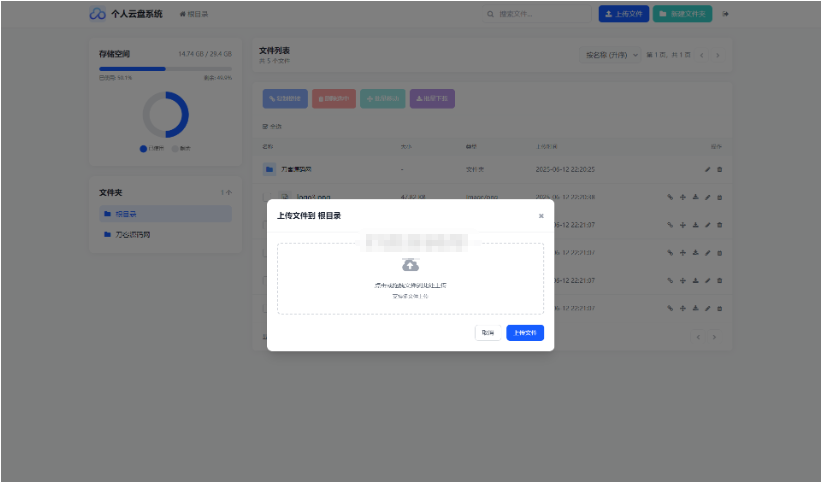Click the 上传时间 column header
Screen dimensions: 821x483
tap(547, 147)
